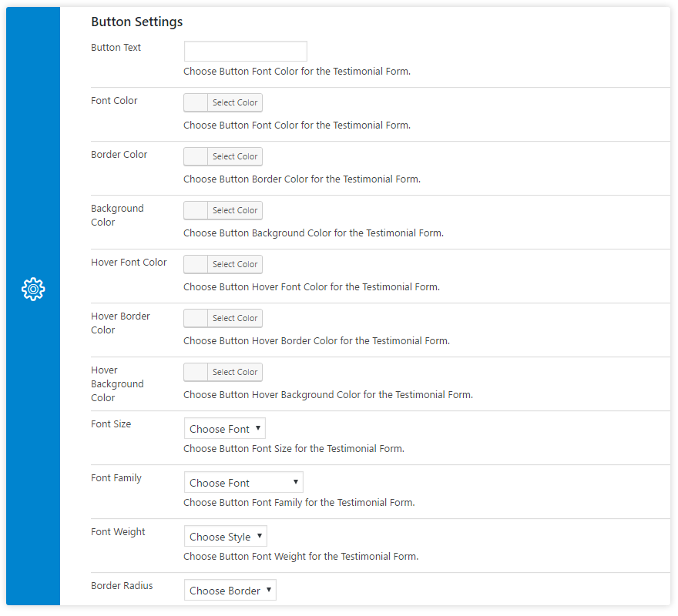Click the arrow on Font Family dropdown
Screen dimensions: 678x616
coord(296,482)
